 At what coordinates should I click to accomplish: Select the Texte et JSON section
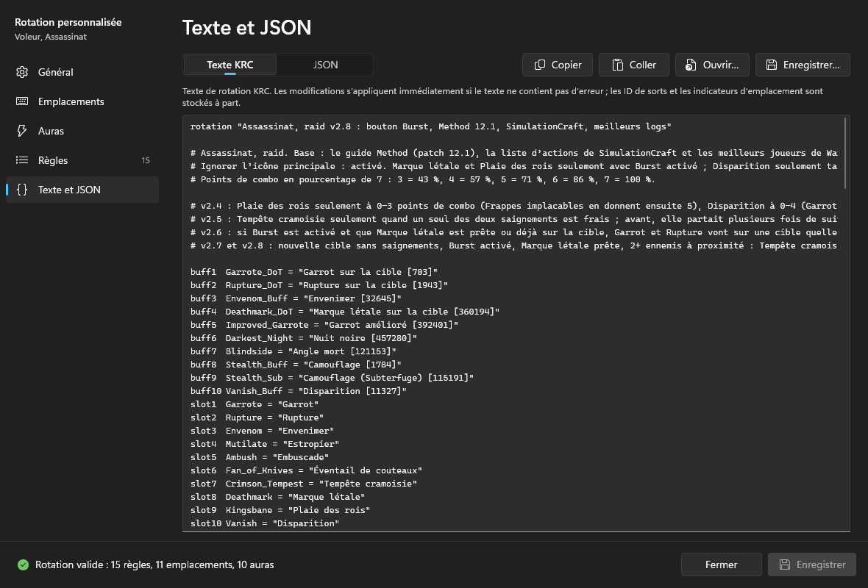point(82,189)
